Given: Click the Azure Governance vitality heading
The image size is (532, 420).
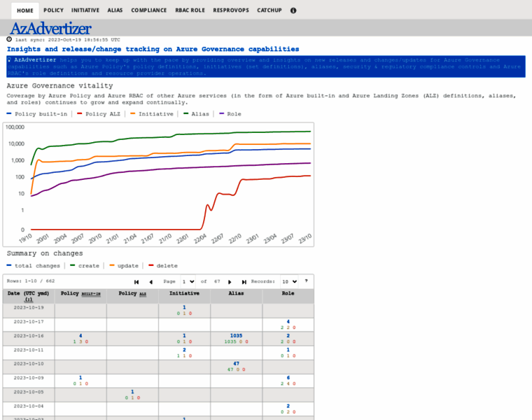Looking at the screenshot, I should pos(59,86).
